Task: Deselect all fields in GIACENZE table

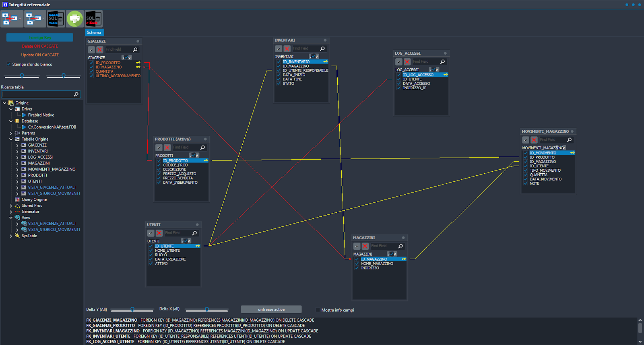Action: pos(100,49)
